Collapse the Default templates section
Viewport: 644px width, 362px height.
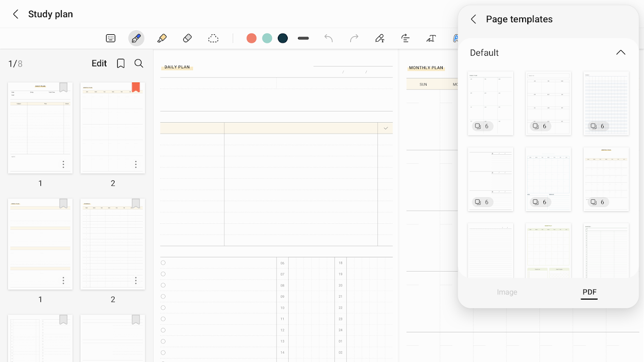[x=620, y=52]
